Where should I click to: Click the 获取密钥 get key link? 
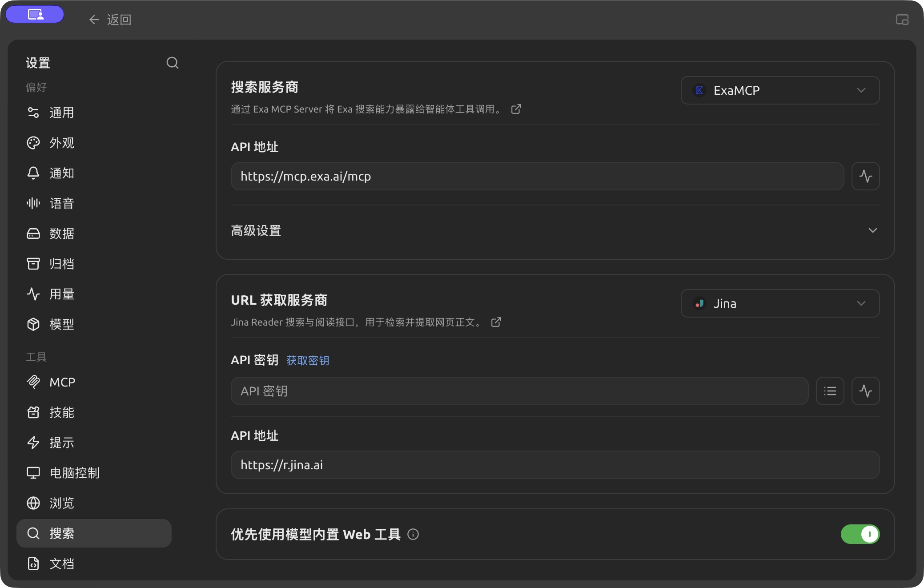308,360
